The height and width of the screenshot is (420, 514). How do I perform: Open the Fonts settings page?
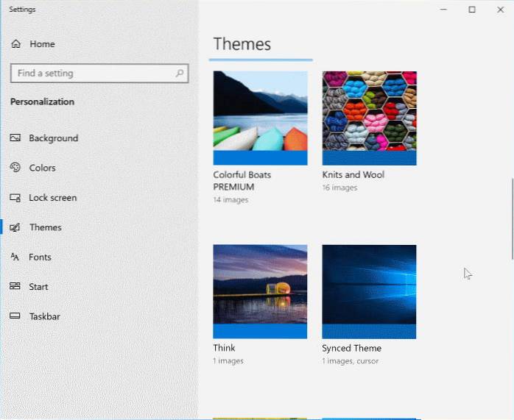[40, 257]
